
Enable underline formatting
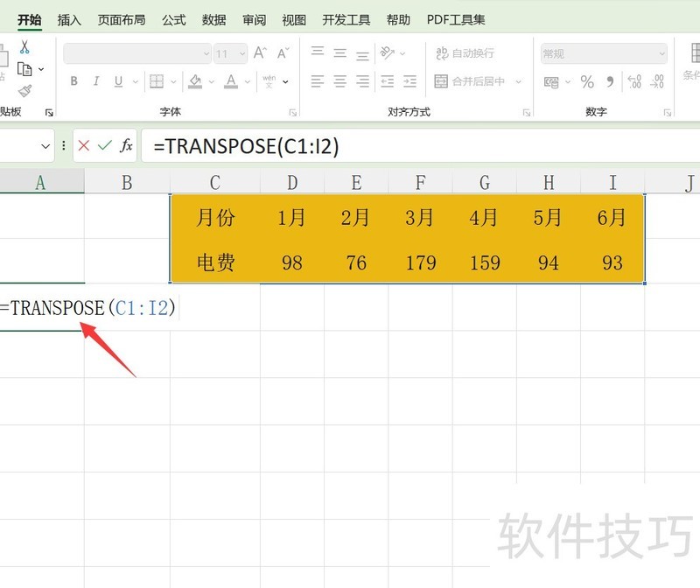pos(116,81)
